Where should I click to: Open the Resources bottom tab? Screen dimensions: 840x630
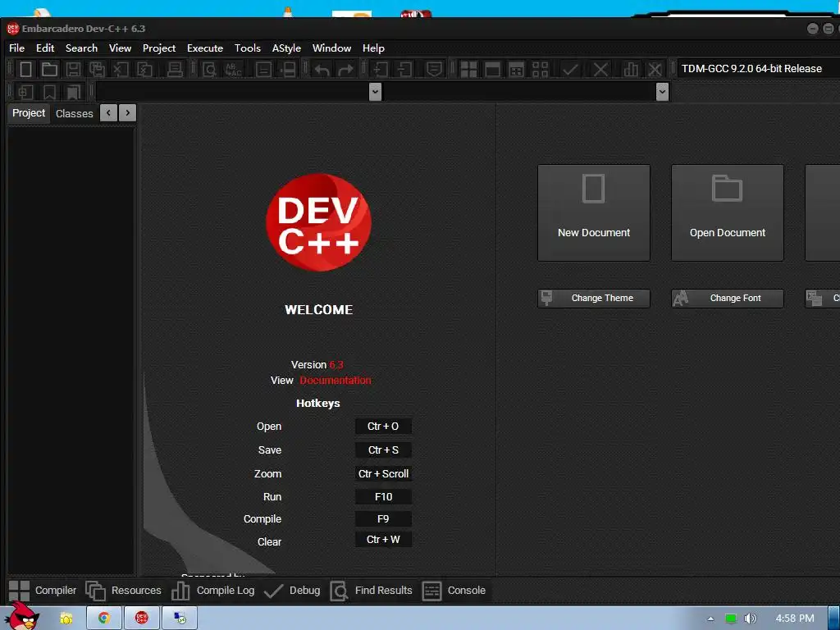pyautogui.click(x=124, y=591)
